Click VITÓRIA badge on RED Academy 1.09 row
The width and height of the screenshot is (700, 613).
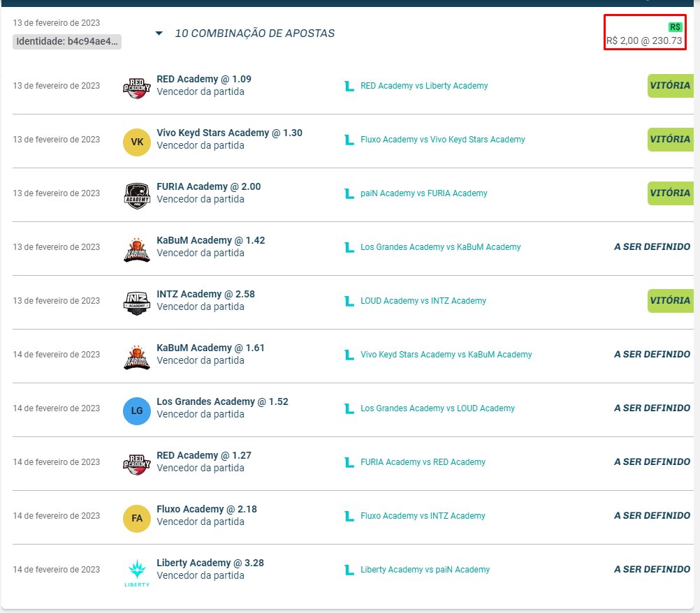670,86
